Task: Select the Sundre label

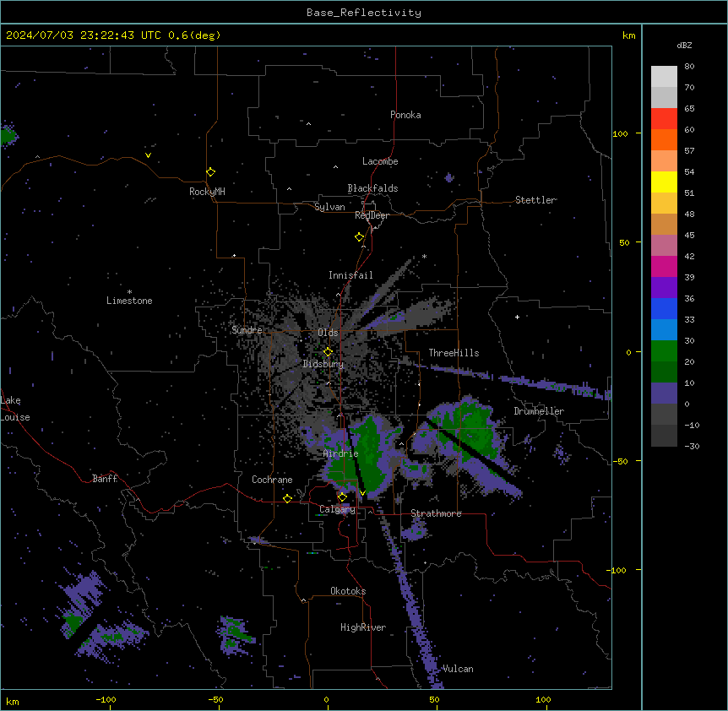Action: [247, 330]
